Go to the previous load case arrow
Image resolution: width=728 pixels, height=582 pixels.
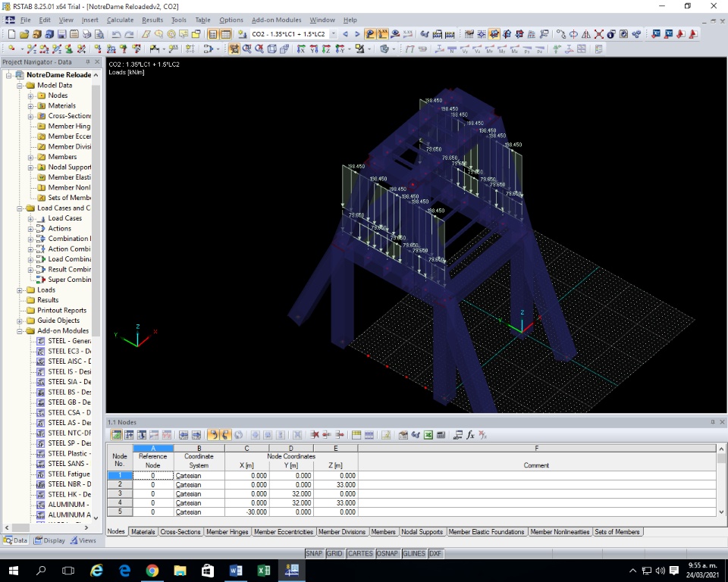[345, 34]
